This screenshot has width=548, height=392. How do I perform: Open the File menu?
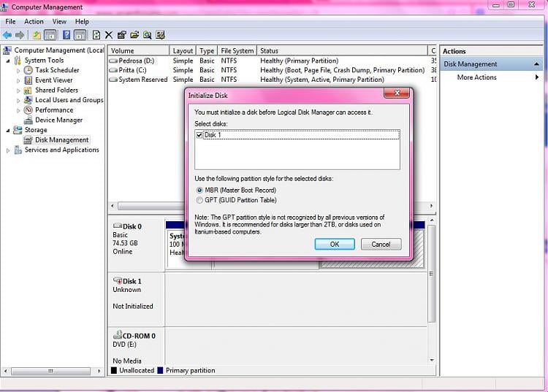point(10,22)
